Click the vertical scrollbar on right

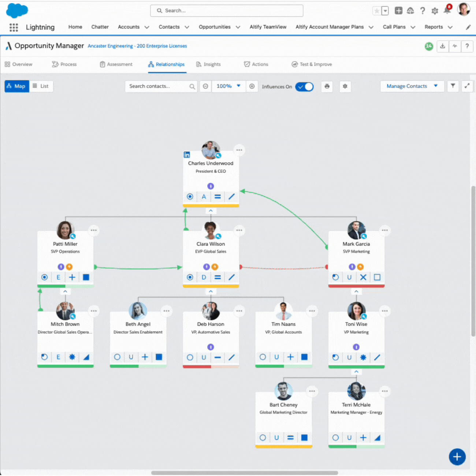(473, 261)
